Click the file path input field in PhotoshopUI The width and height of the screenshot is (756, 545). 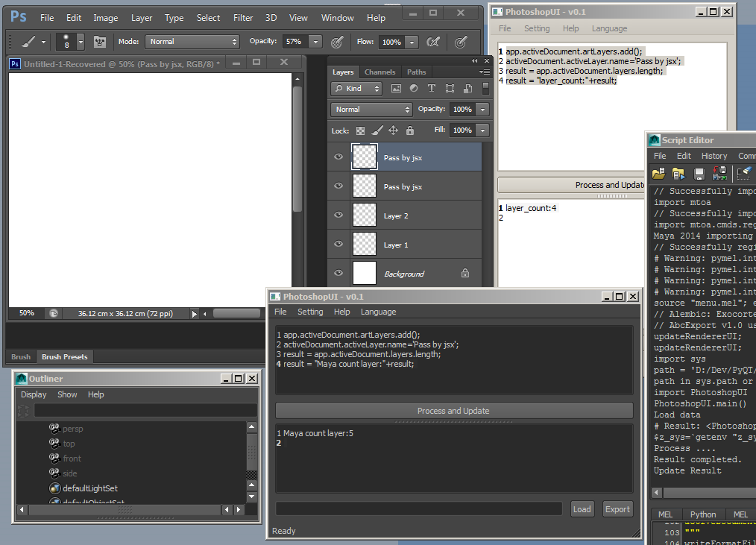click(419, 508)
